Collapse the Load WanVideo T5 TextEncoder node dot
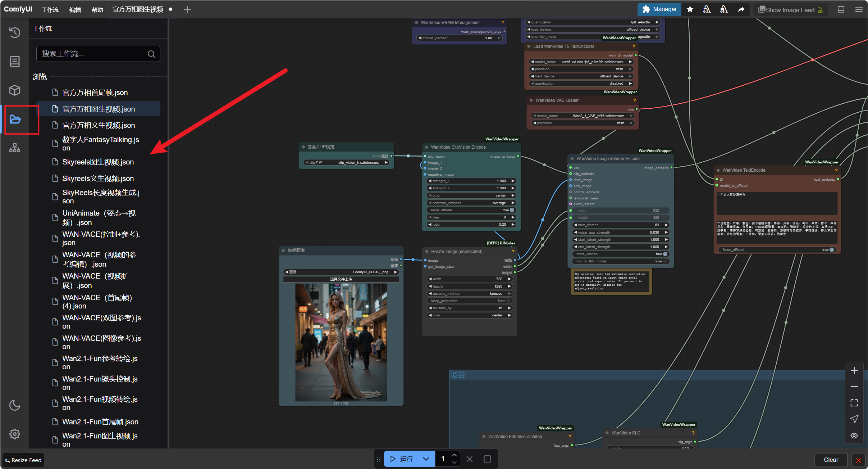 [529, 46]
